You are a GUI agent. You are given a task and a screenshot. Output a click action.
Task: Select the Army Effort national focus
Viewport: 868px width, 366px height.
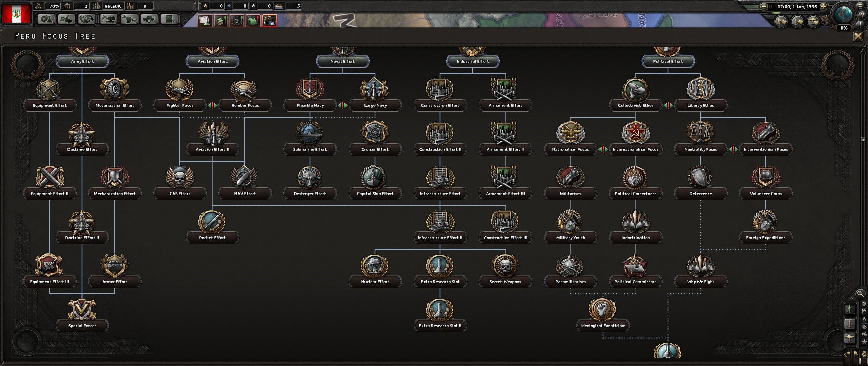point(82,61)
